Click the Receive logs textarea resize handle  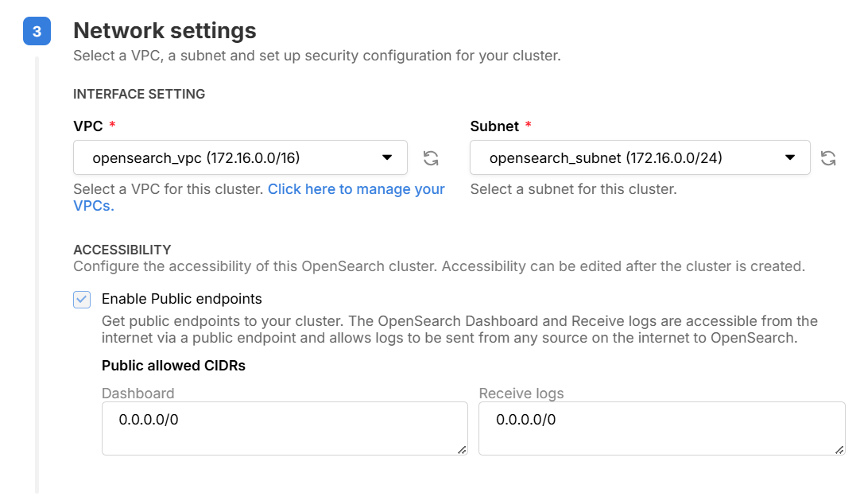839,450
